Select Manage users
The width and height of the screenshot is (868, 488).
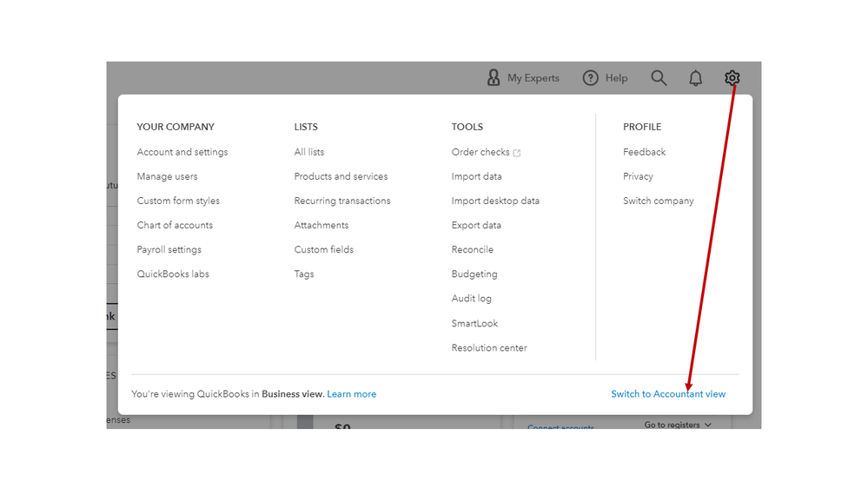(x=167, y=176)
